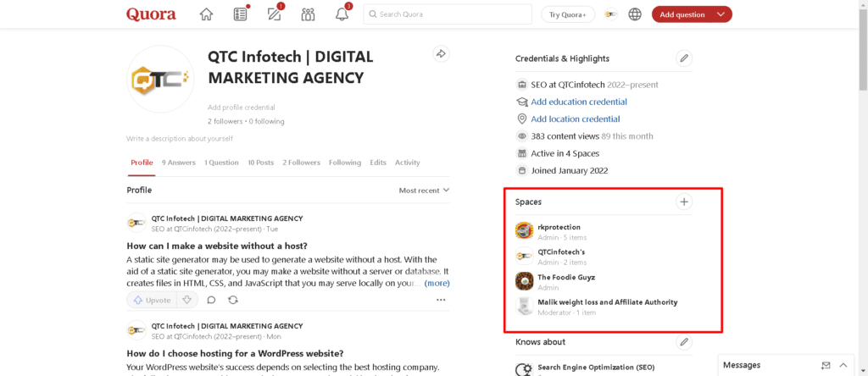The width and height of the screenshot is (868, 376).
Task: Click author avatar on WordPress hosting answer
Action: [x=136, y=330]
